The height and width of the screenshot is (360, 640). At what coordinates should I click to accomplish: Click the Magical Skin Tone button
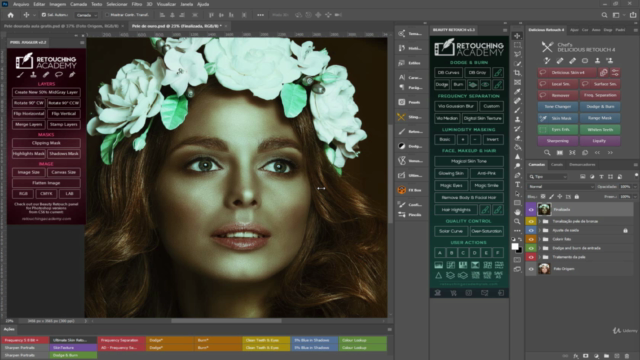pos(469,161)
